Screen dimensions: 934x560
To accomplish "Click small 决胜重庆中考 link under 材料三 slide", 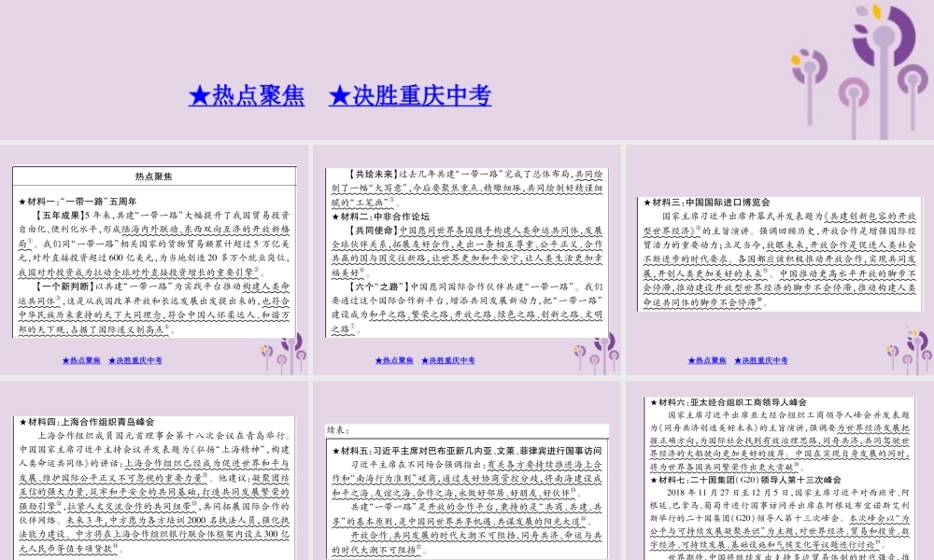I will pos(760,360).
